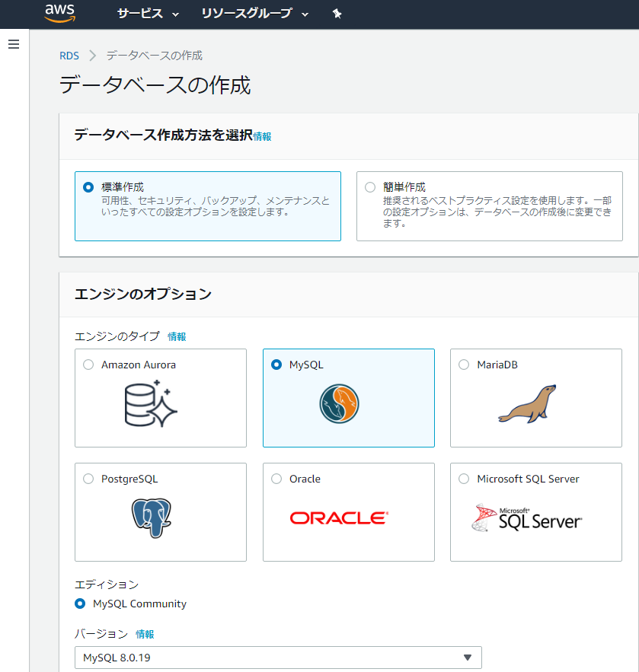The image size is (639, 672).
Task: Click the 簡単作成 description text
Action: click(x=497, y=212)
